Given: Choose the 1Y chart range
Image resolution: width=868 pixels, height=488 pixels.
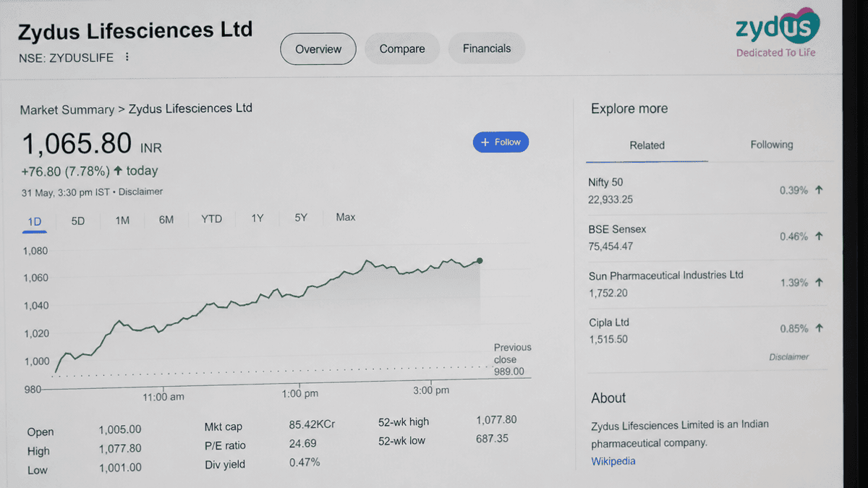Looking at the screenshot, I should (x=257, y=218).
